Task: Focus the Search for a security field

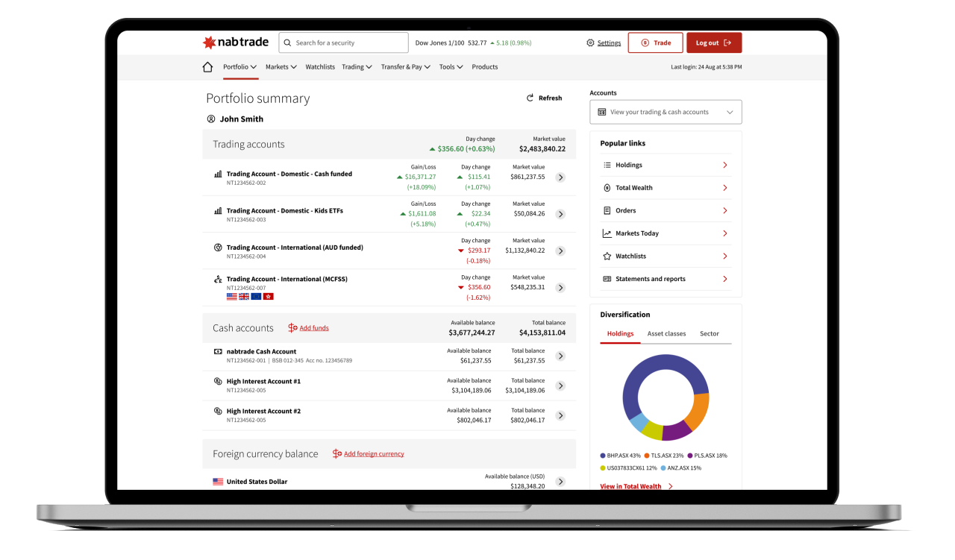Action: (x=344, y=43)
